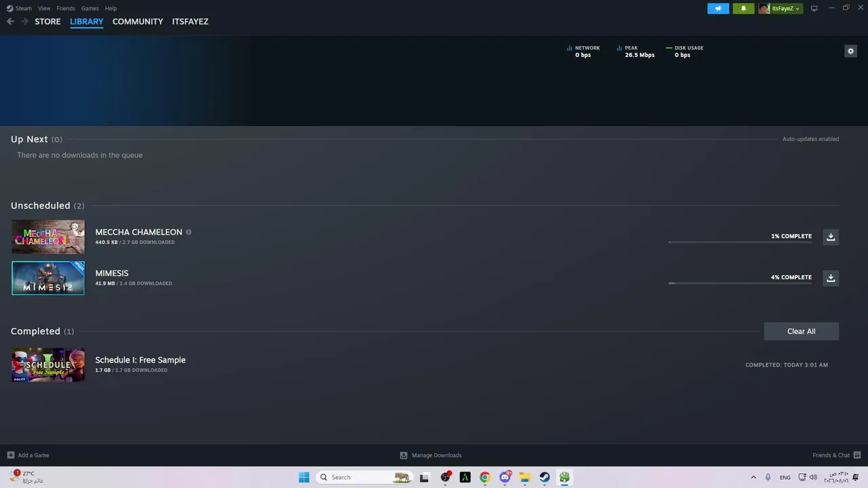Start the MECCHA CHAMELEON download
This screenshot has width=868, height=488.
tap(831, 237)
